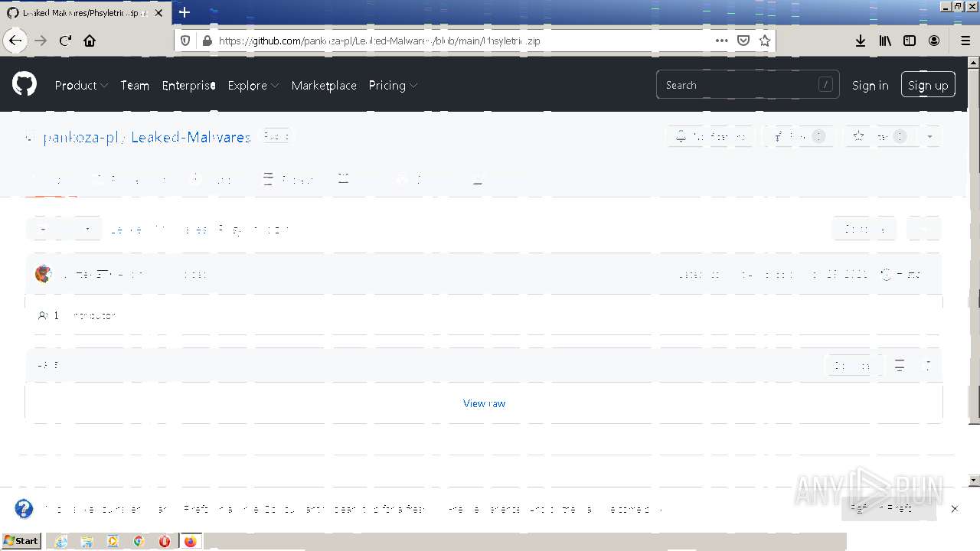
Task: Click the Marketplace menu item
Action: coord(324,85)
